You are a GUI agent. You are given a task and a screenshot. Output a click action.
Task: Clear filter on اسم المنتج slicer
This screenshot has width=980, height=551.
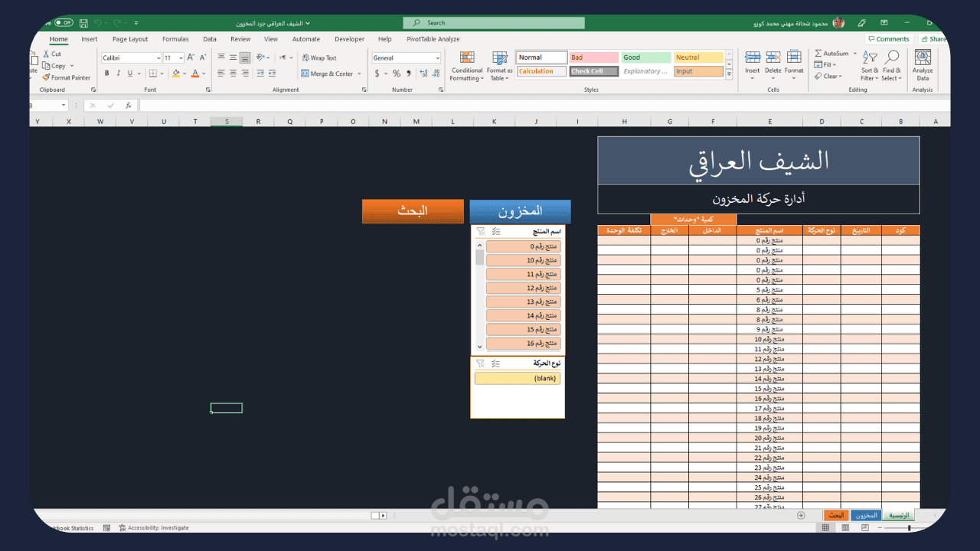pos(480,231)
